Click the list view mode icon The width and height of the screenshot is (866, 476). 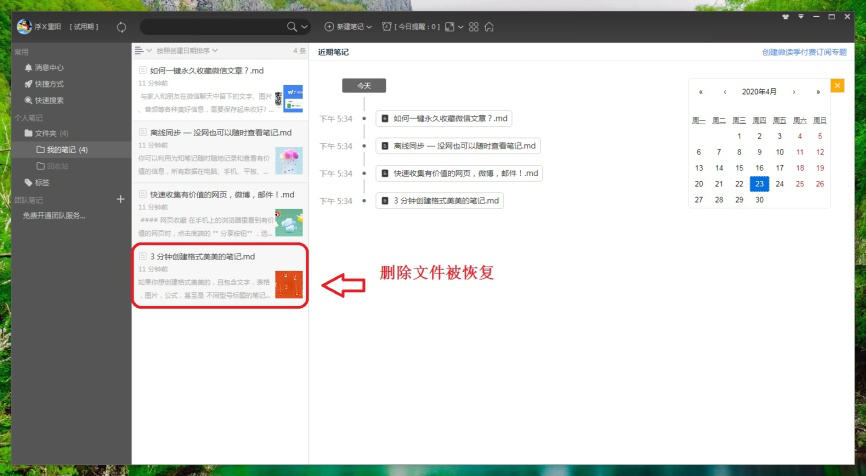(x=139, y=51)
